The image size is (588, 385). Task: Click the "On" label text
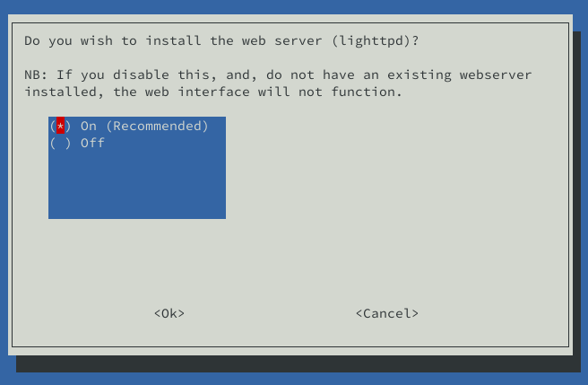tap(89, 127)
